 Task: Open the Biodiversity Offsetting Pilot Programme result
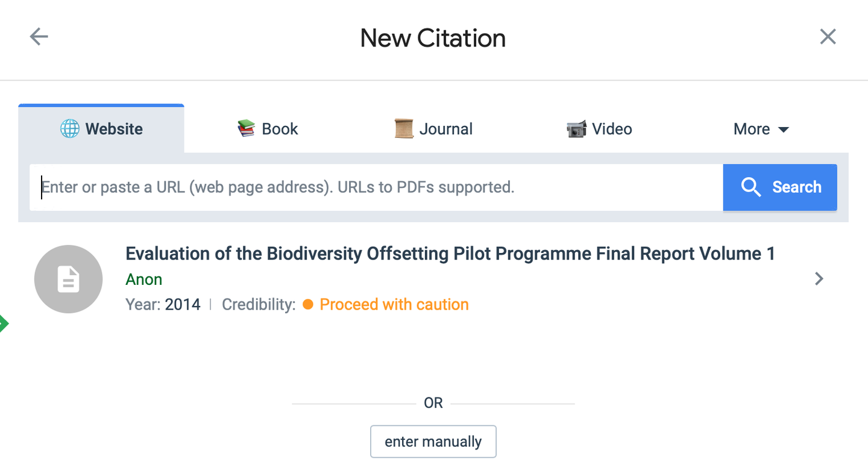[x=450, y=254]
